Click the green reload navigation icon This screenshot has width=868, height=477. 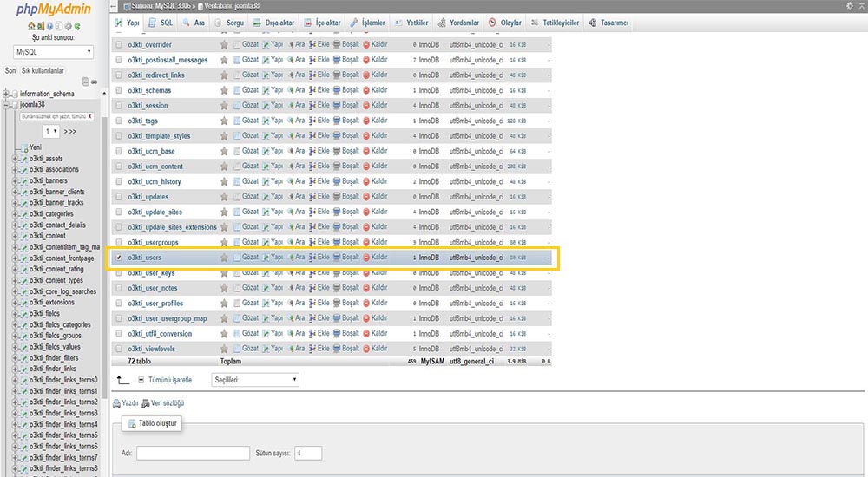click(x=75, y=26)
